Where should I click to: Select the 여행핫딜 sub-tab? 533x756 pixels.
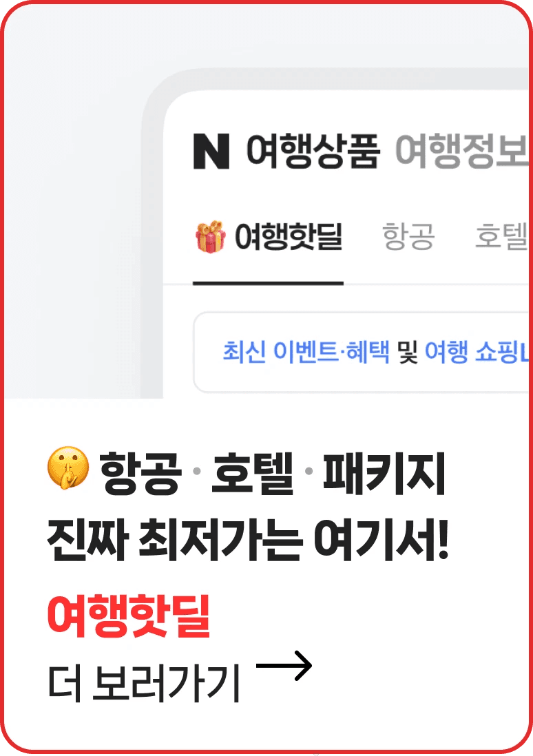[x=268, y=237]
